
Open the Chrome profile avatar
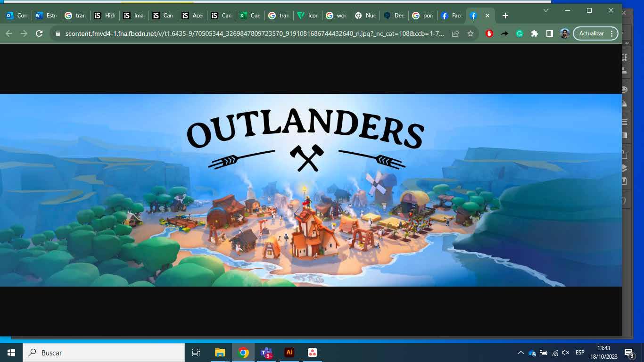click(x=565, y=33)
